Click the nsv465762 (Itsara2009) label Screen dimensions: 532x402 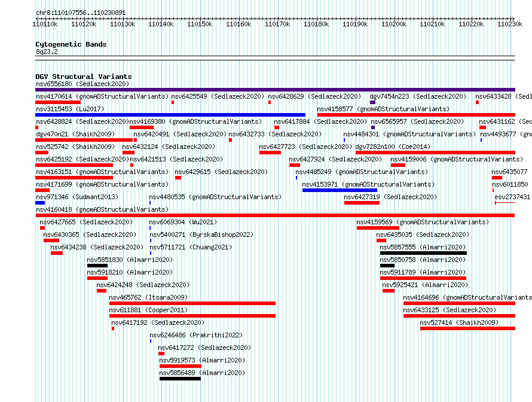148,297
